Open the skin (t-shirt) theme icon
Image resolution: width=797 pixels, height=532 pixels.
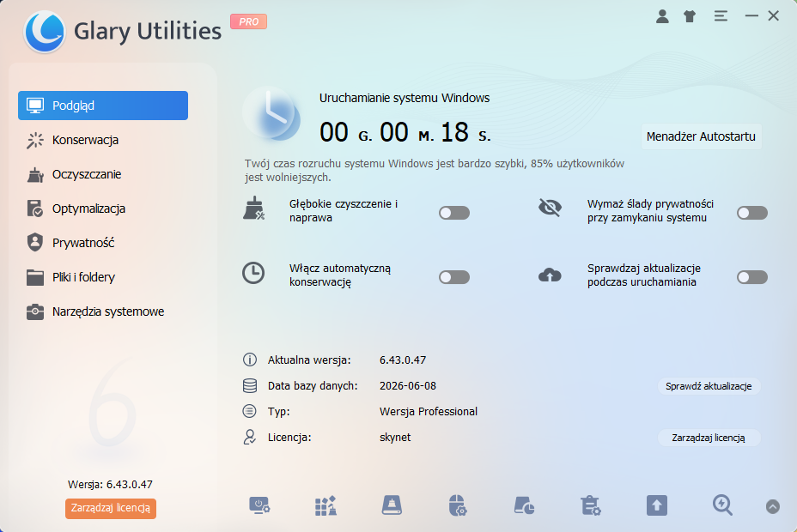[690, 16]
